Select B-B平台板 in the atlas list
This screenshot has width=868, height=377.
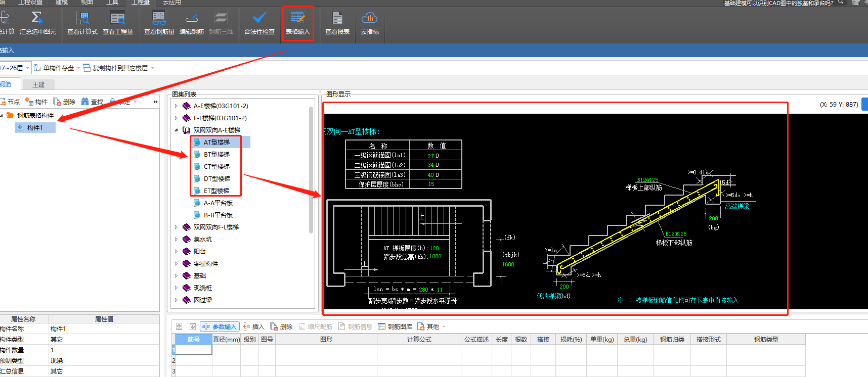click(218, 215)
